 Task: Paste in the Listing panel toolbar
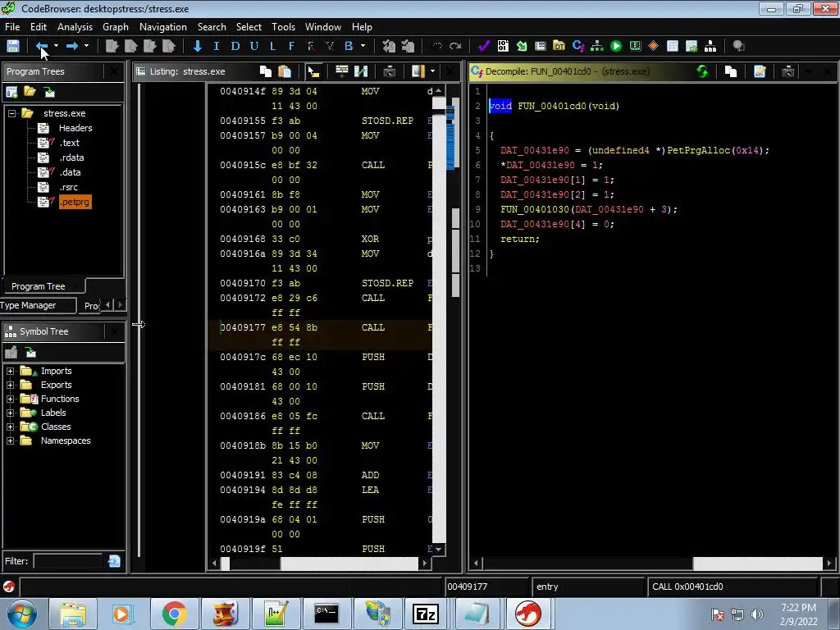click(x=285, y=71)
